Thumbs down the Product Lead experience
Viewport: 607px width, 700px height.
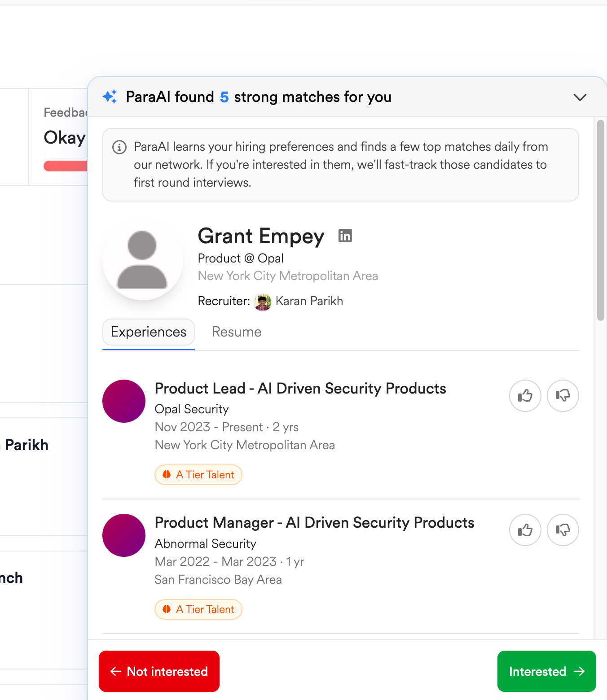click(563, 396)
